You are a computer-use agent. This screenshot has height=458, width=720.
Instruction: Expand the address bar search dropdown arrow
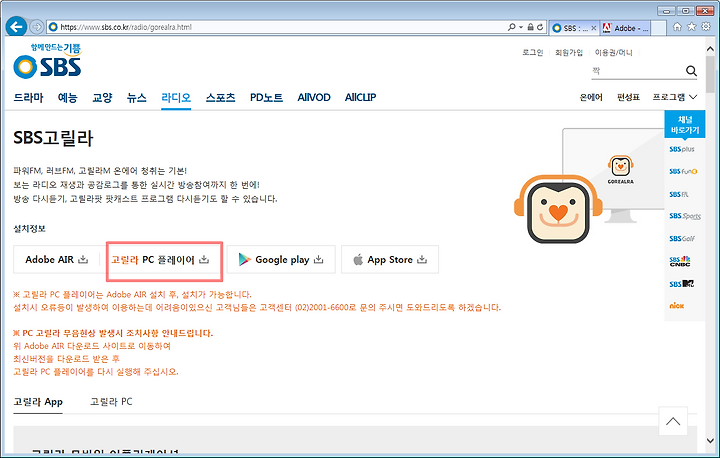coord(521,27)
